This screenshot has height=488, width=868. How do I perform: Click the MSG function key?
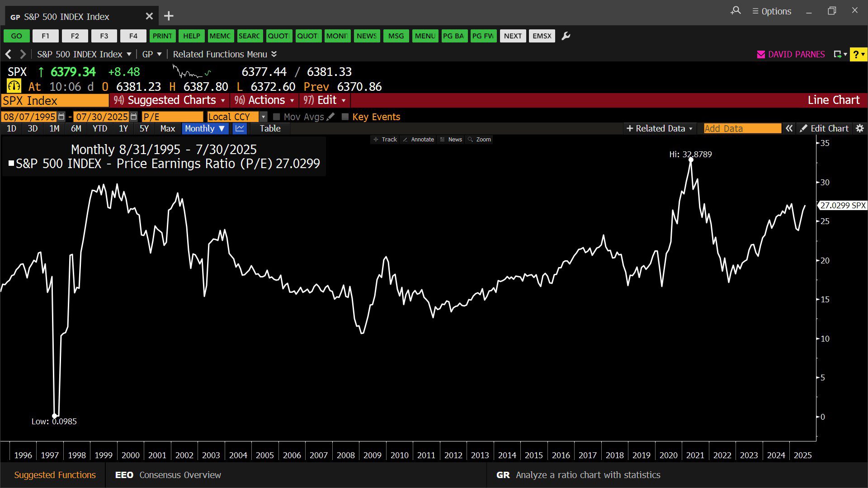396,36
